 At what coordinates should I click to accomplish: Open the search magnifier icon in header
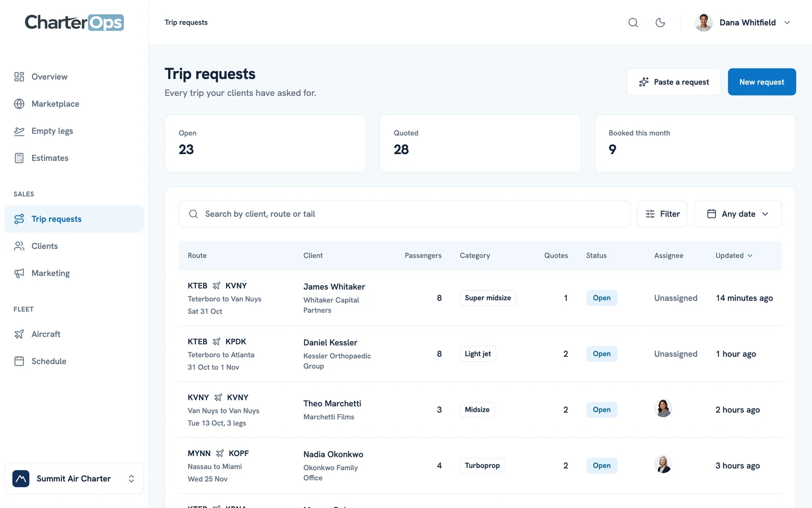pyautogui.click(x=633, y=23)
